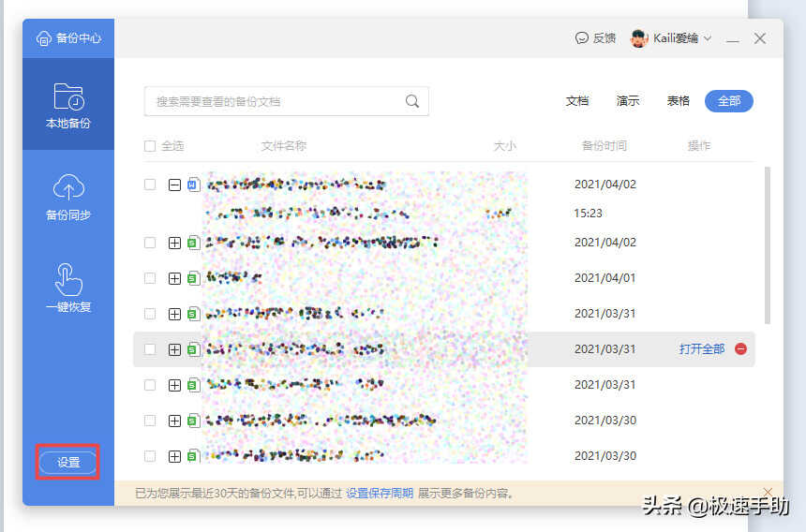
Task: Tick the 全选 select-all checkbox
Action: point(150,146)
